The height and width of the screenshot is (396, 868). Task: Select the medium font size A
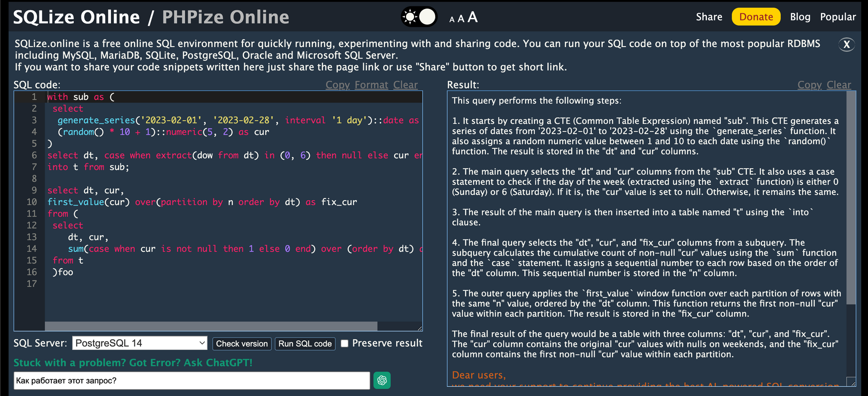tap(461, 19)
